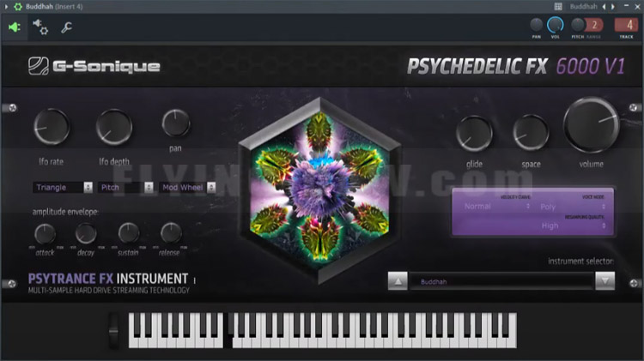Click the lfo depth knob

114,127
